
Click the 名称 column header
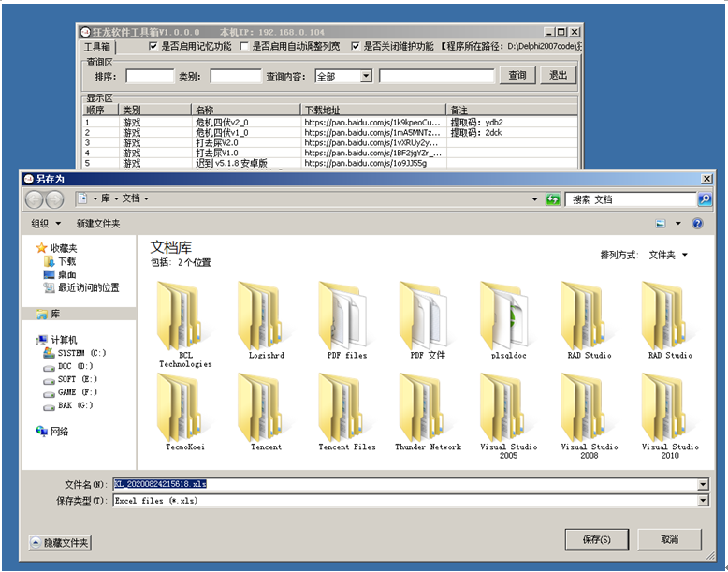[246, 110]
